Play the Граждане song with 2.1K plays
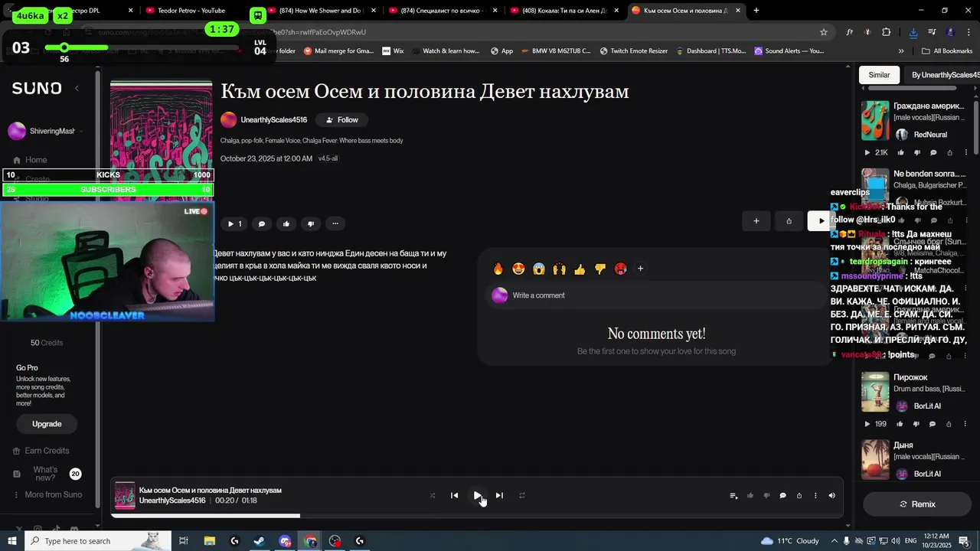The image size is (980, 551). [867, 153]
